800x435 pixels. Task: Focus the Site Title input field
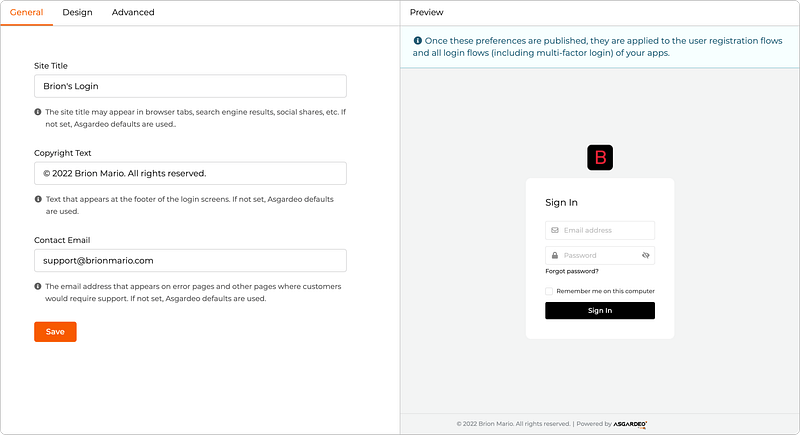[x=190, y=86]
